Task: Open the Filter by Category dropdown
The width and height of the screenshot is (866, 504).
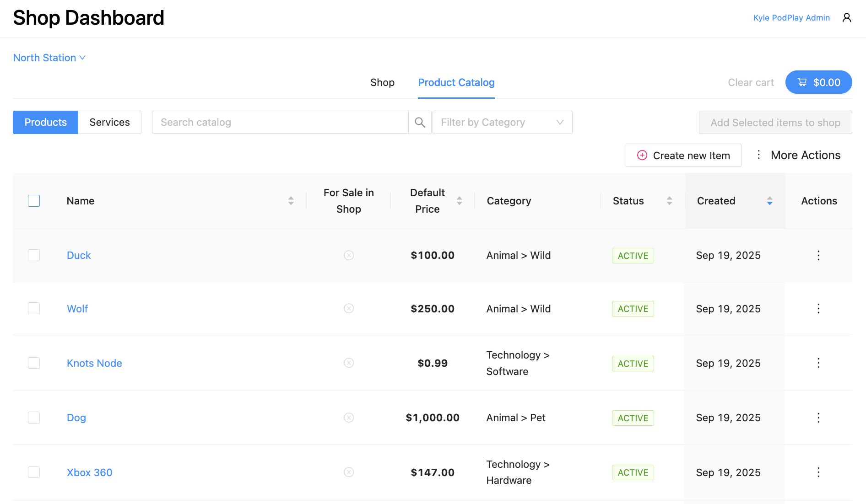Action: 502,122
